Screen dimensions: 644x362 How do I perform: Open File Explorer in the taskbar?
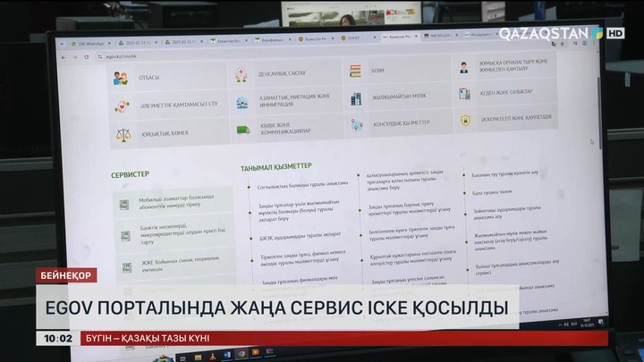pos(198,358)
